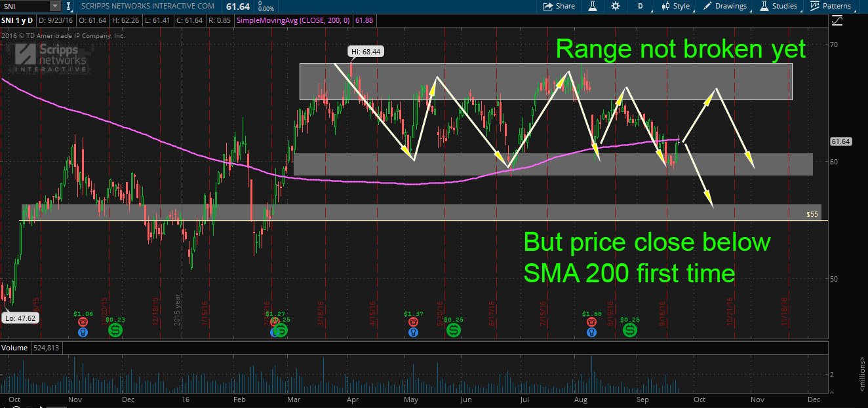Click the conference call bulb under $1.58
This screenshot has width=868, height=408.
pyautogui.click(x=592, y=332)
